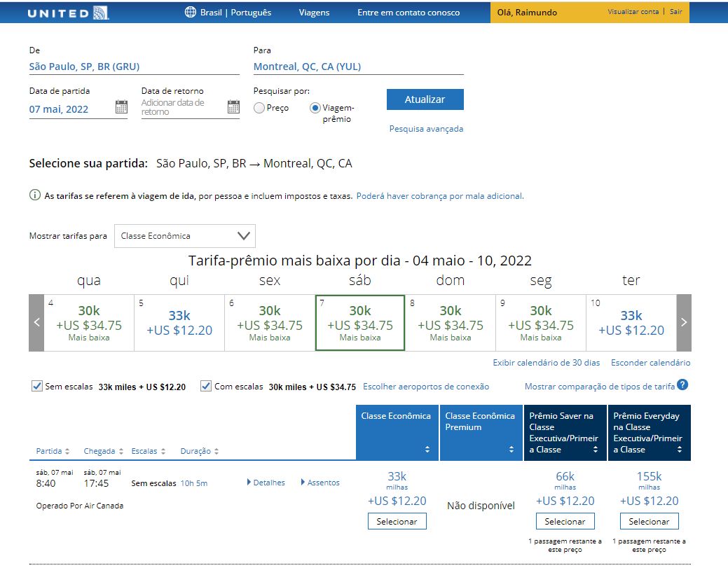Open the return date calendar icon
Viewport: 728px width, 568px height.
tap(233, 106)
